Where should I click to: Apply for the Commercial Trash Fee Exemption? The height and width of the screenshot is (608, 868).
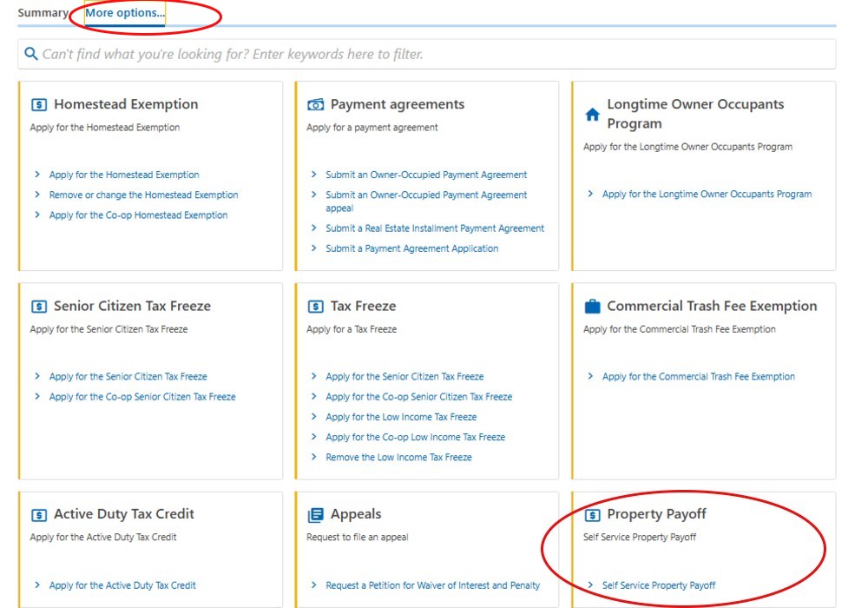click(698, 377)
